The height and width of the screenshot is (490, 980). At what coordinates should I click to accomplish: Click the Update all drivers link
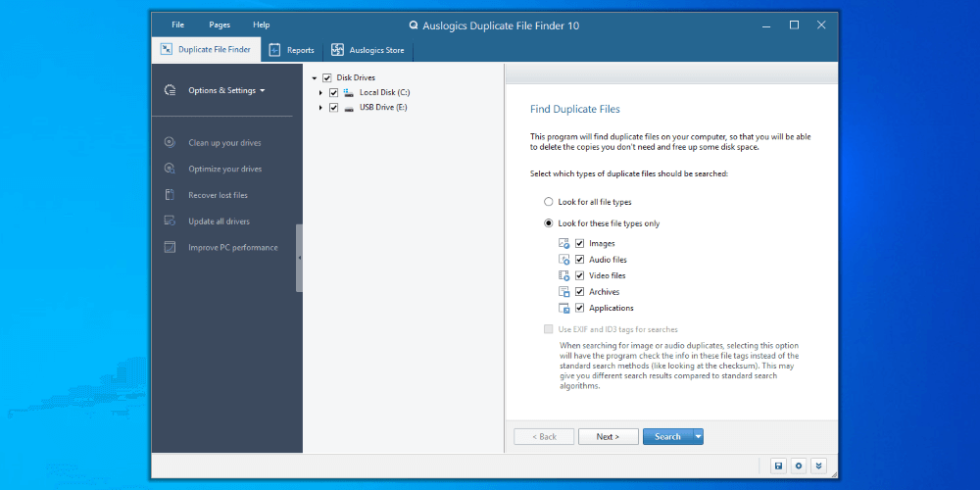(x=219, y=221)
